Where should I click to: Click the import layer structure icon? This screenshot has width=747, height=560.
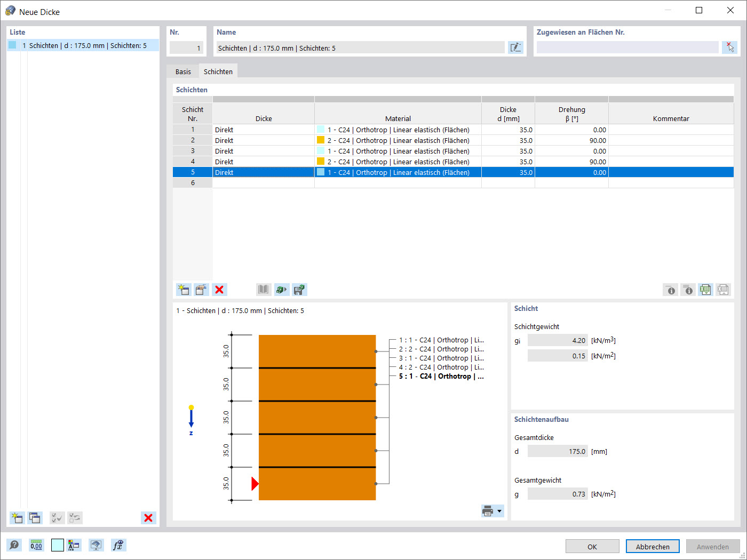281,290
